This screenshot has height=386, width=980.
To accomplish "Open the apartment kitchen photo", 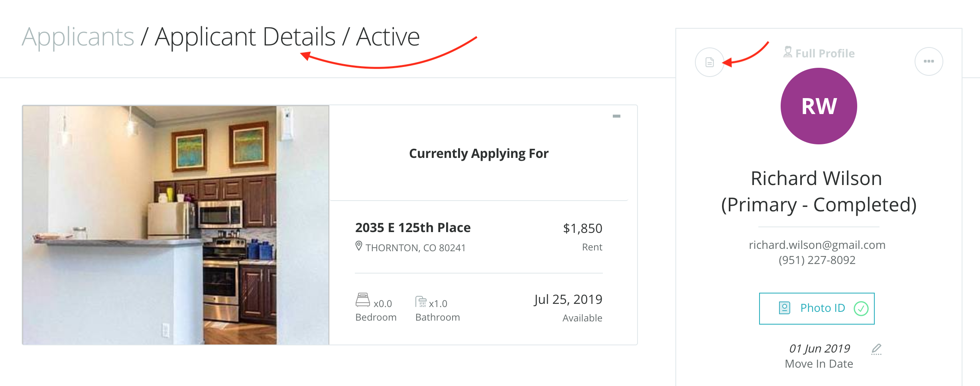I will [x=176, y=225].
